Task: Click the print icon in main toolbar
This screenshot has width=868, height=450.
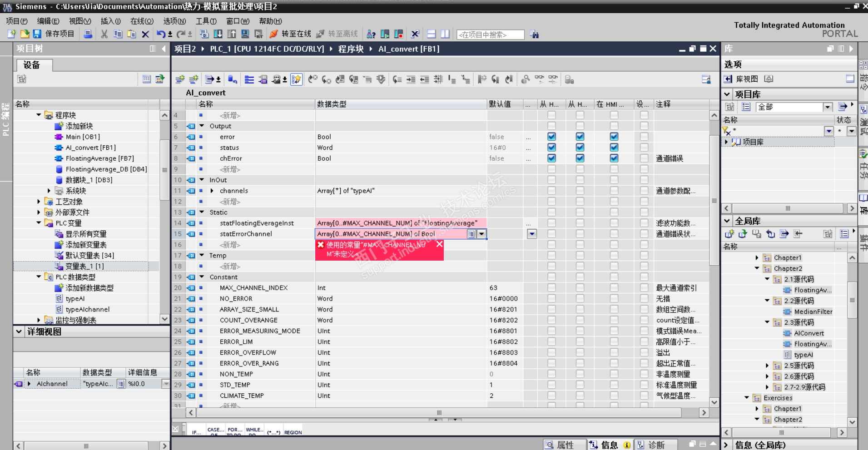Action: (88, 34)
